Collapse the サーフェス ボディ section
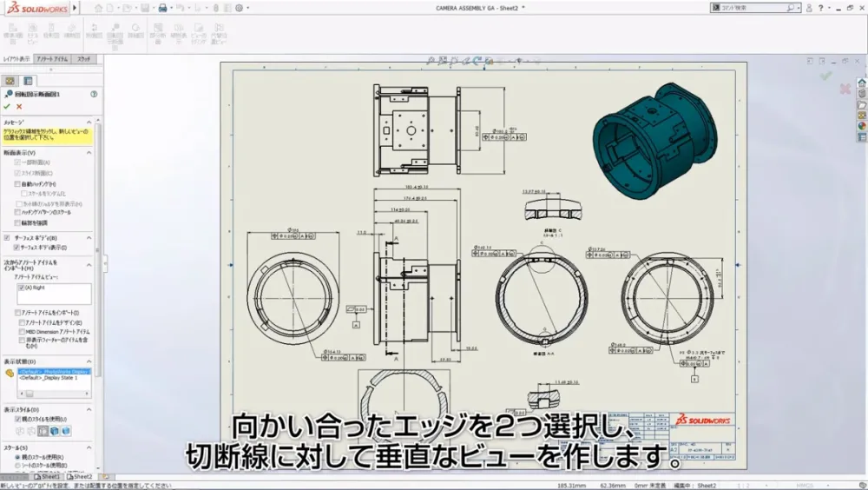Viewport: 868px width, 490px height. (x=89, y=238)
